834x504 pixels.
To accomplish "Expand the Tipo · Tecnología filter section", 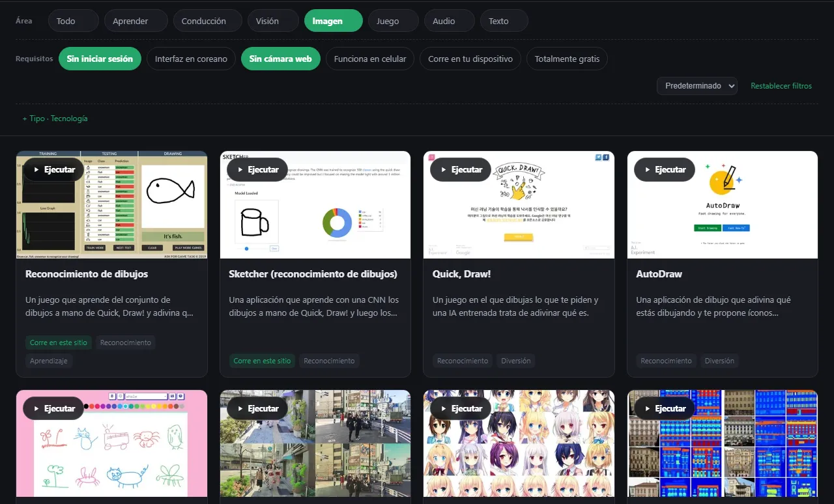I will 55,119.
